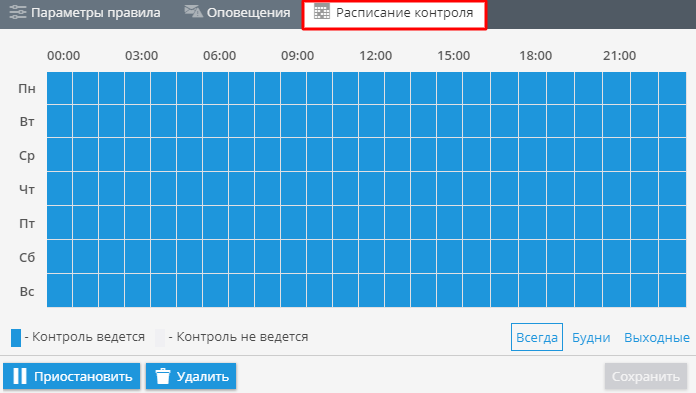Toggle the Вс cell at 18:00

(x=533, y=290)
